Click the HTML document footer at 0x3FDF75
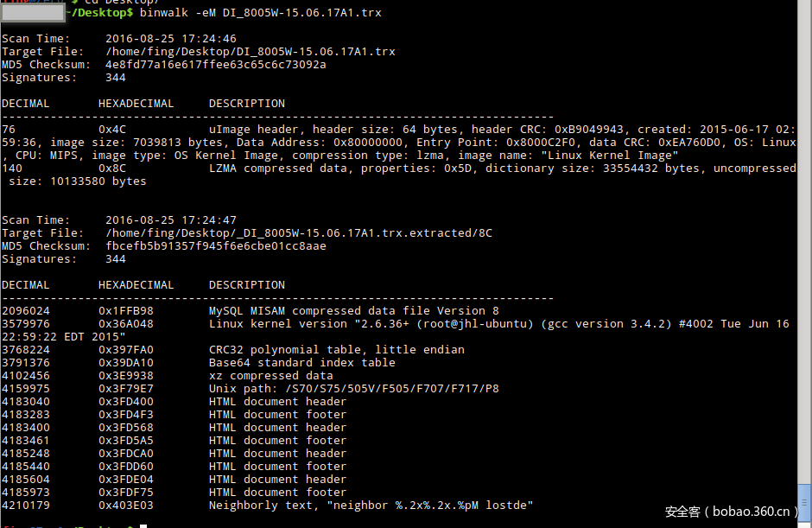Viewport: 812px width, 528px height. coord(277,493)
